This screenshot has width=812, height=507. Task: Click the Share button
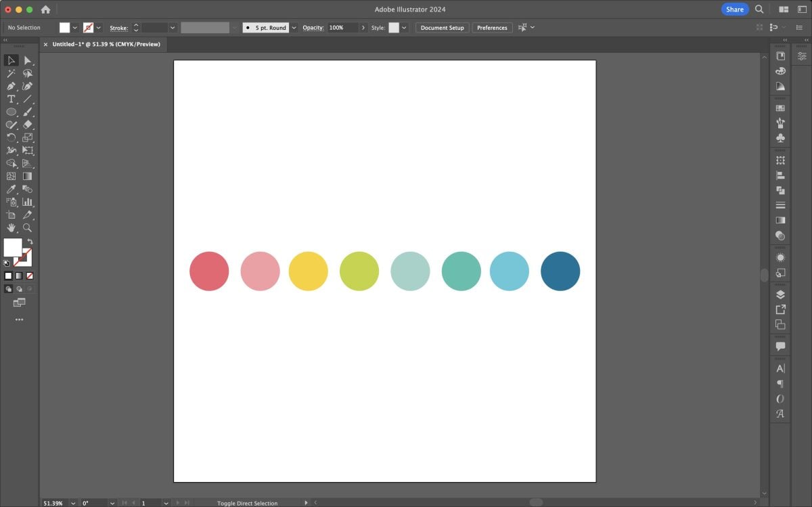(x=735, y=9)
